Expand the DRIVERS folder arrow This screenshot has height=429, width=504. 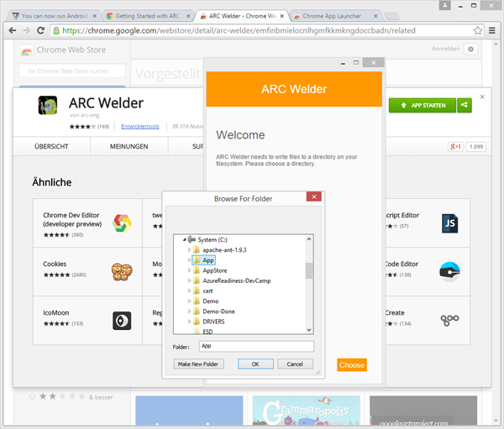(189, 322)
